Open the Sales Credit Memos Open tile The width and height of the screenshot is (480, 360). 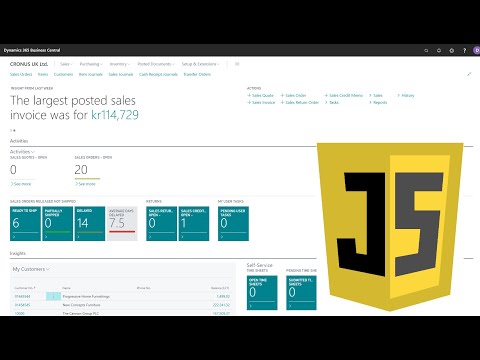click(x=194, y=224)
